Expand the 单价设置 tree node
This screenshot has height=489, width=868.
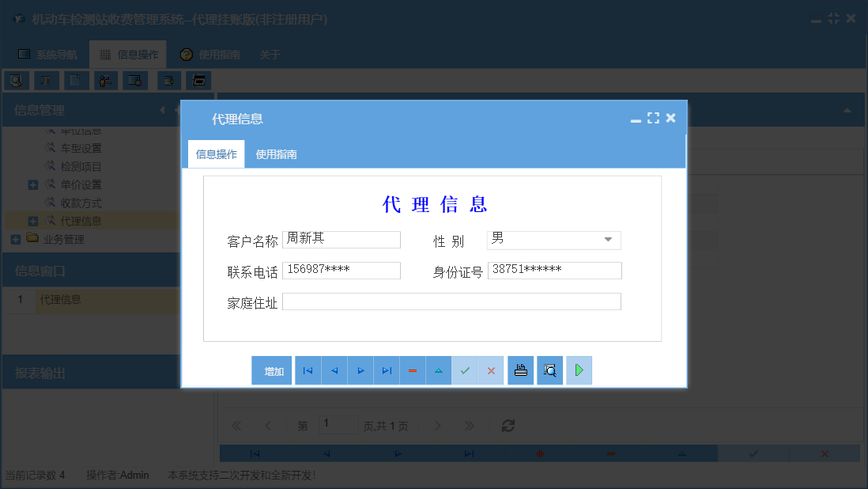(x=32, y=184)
